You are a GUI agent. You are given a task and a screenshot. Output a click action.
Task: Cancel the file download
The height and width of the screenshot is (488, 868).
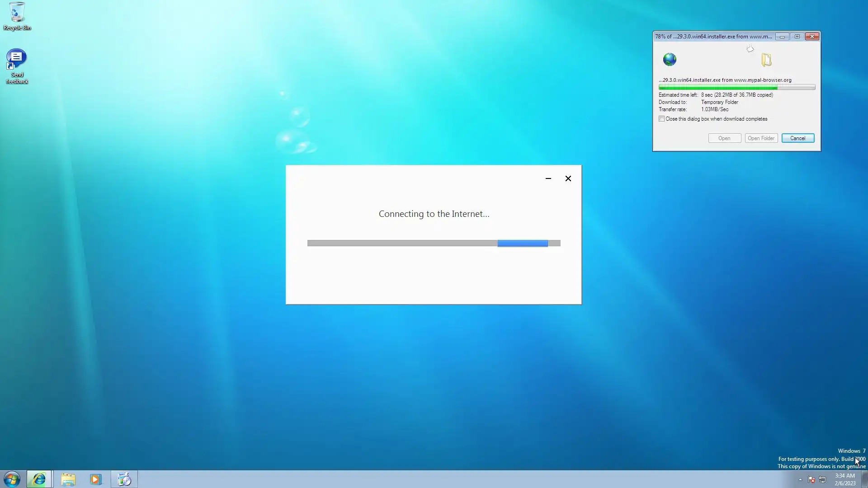[797, 138]
